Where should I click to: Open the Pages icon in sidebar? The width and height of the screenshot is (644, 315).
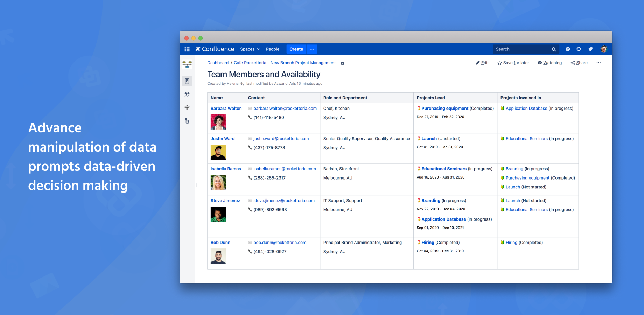click(x=187, y=81)
